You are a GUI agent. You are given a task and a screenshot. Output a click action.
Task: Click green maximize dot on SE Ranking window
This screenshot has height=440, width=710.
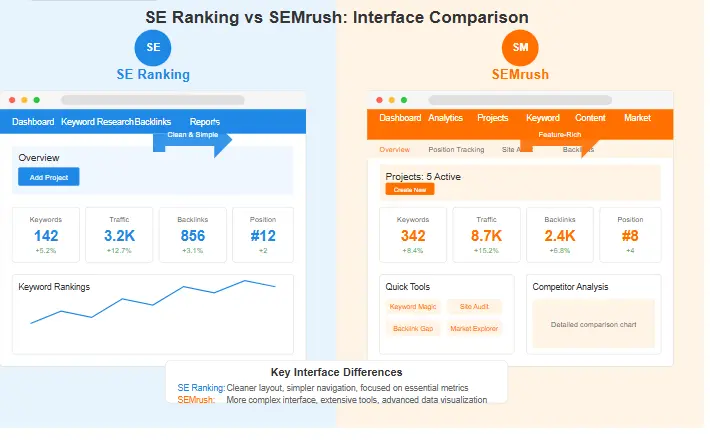[x=37, y=100]
